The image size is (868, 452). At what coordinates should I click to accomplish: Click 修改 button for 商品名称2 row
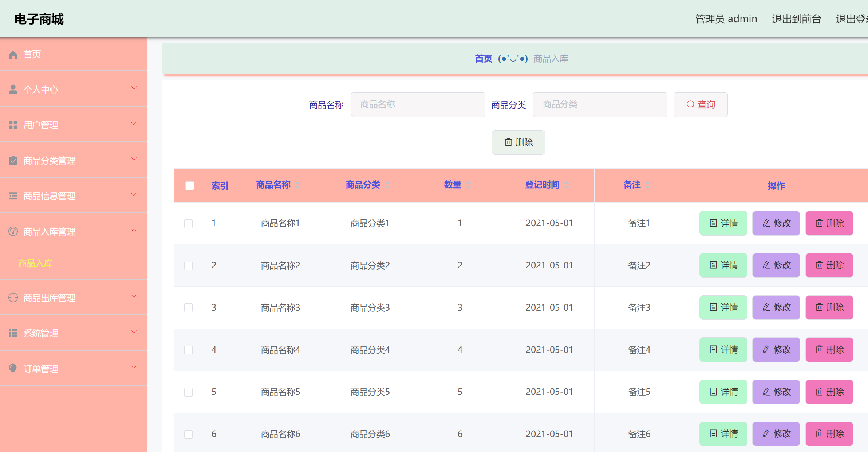[776, 265]
